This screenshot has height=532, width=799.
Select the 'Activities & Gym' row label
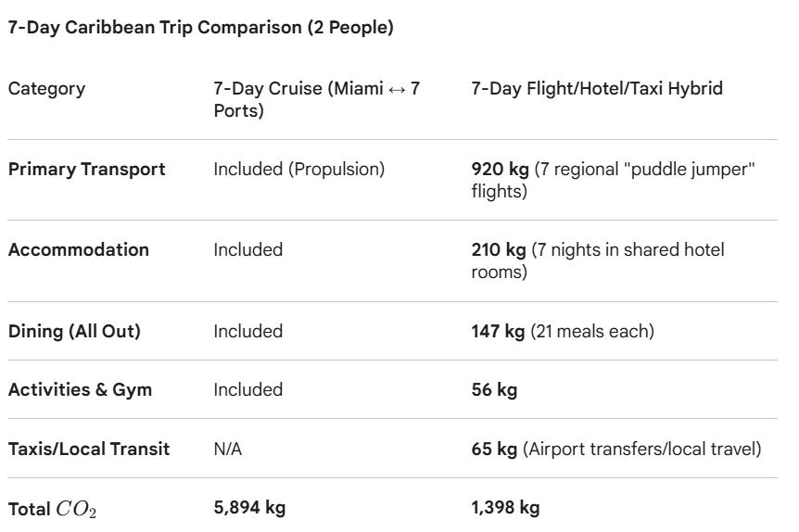pos(80,390)
